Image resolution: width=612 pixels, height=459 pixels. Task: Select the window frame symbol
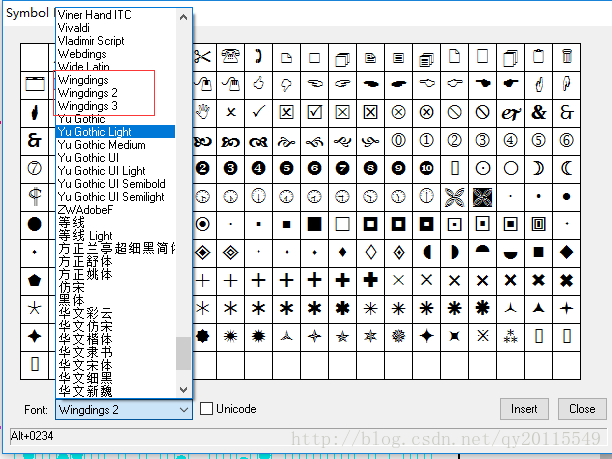click(35, 84)
